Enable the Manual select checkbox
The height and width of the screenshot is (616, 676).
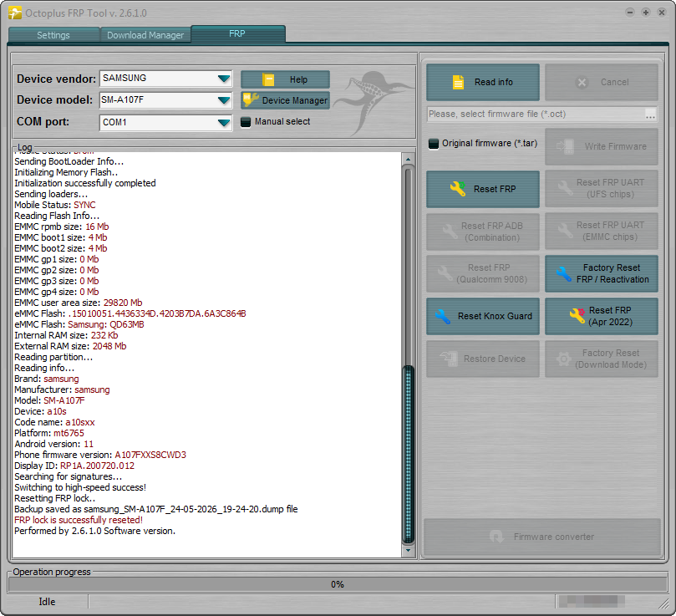(x=246, y=122)
